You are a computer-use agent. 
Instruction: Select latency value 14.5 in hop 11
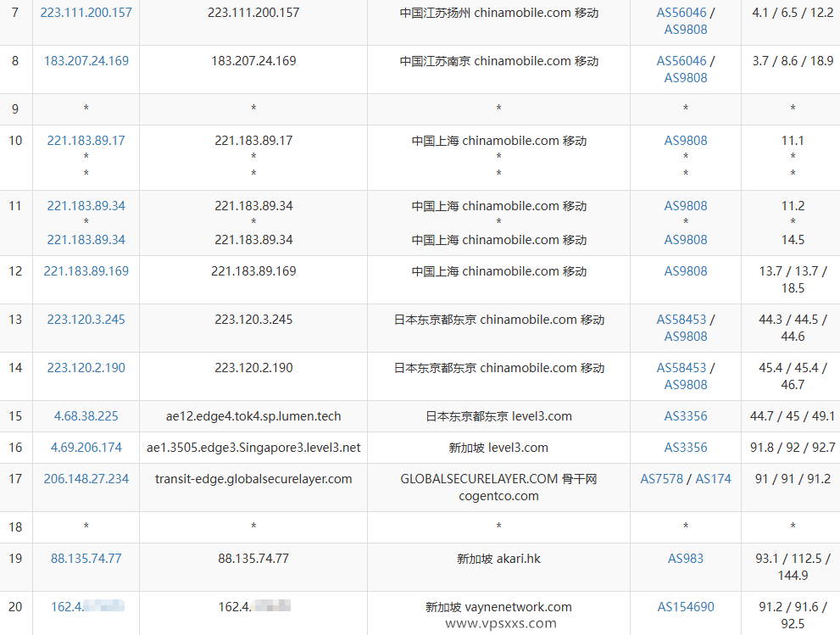point(793,240)
